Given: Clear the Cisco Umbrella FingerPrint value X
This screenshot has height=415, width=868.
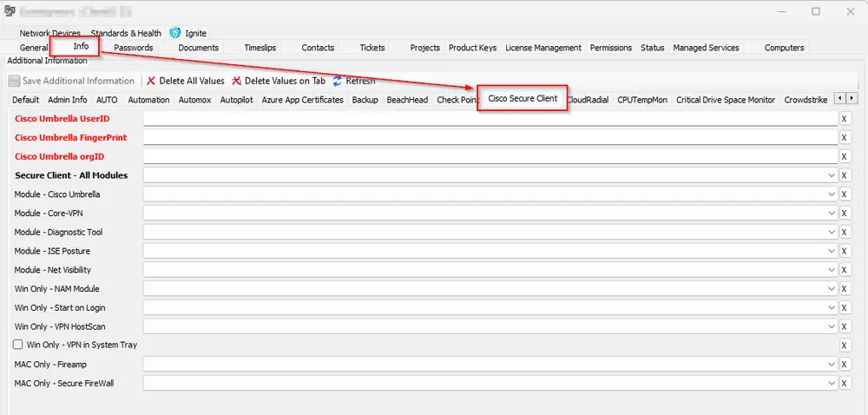Looking at the screenshot, I should (845, 138).
